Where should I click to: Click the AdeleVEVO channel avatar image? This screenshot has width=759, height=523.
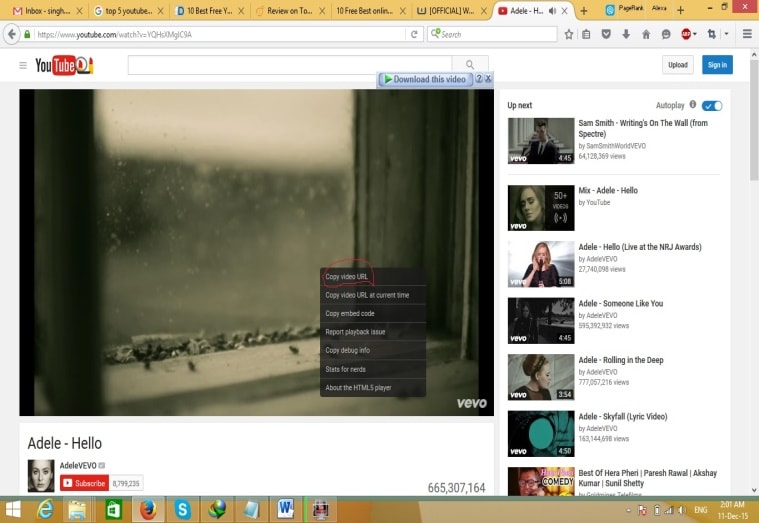pos(41,476)
